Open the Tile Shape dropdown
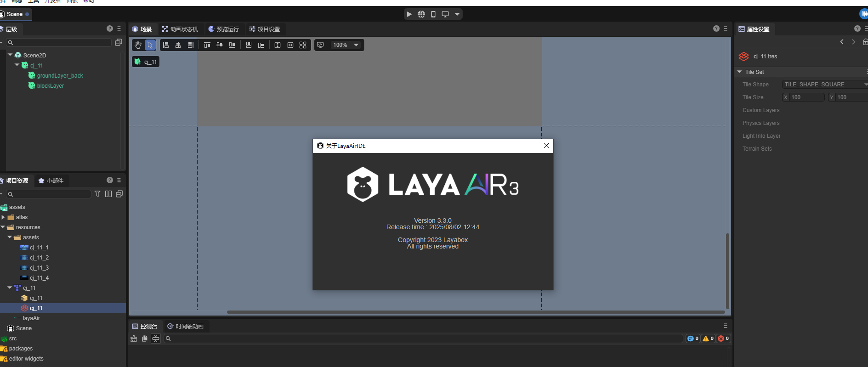 coord(825,85)
